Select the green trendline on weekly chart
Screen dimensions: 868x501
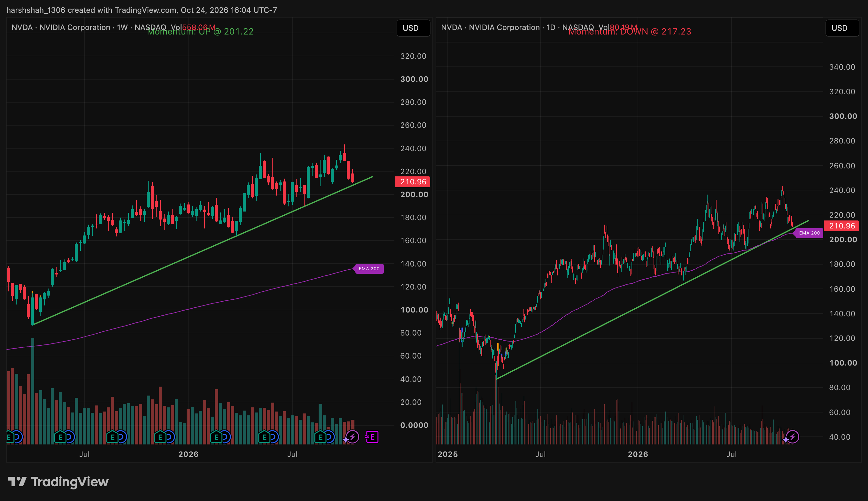(202, 251)
